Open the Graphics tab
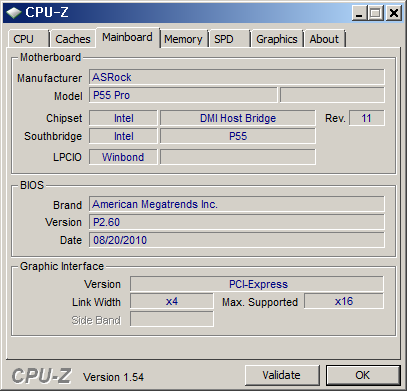Image resolution: width=407 pixels, height=391 pixels. click(x=277, y=39)
